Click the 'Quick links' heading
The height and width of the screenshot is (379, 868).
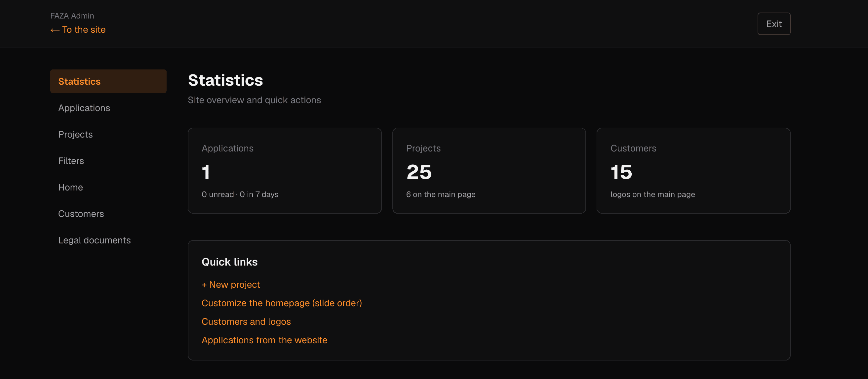click(229, 262)
